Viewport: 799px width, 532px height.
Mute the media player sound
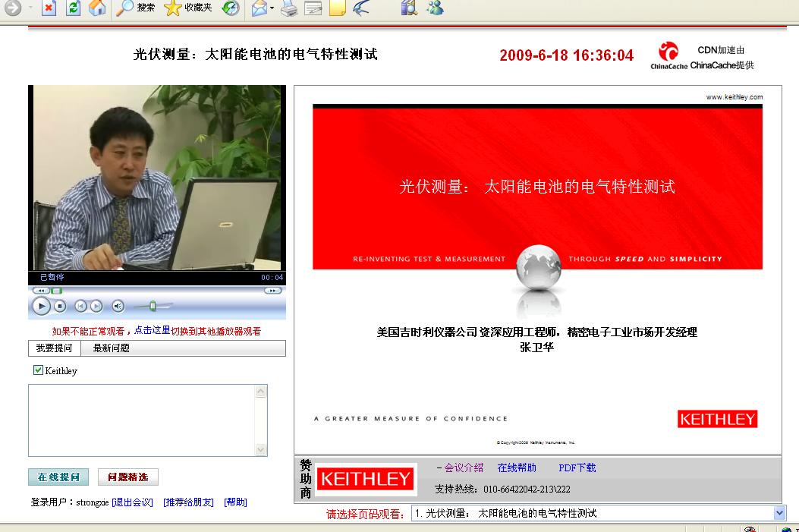pyautogui.click(x=118, y=307)
